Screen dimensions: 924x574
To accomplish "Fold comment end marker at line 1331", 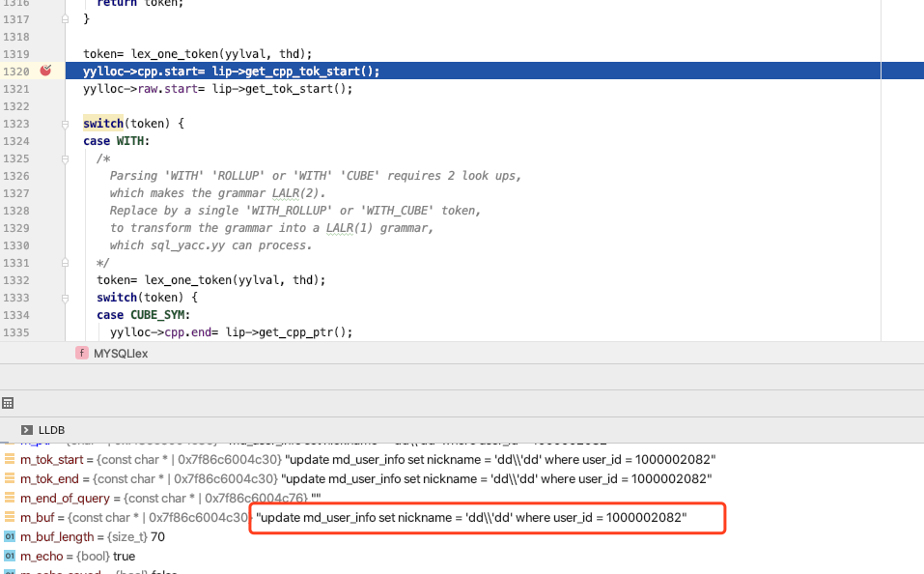I will [65, 263].
